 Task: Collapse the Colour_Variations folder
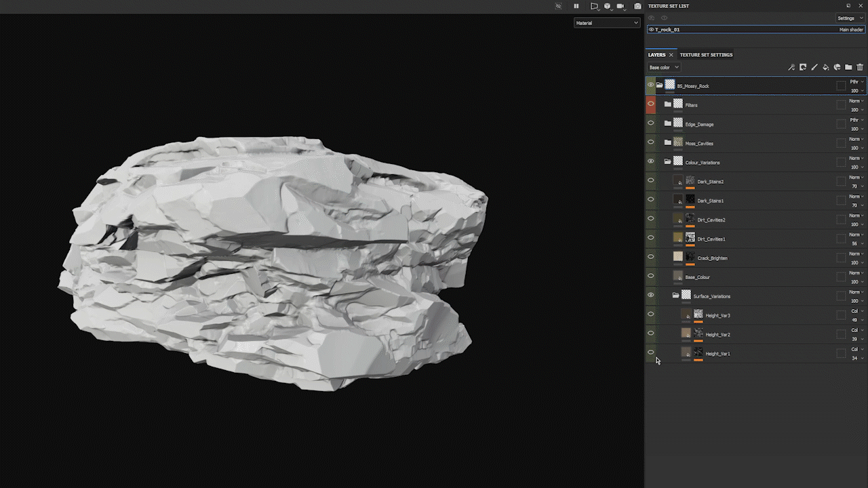(667, 161)
